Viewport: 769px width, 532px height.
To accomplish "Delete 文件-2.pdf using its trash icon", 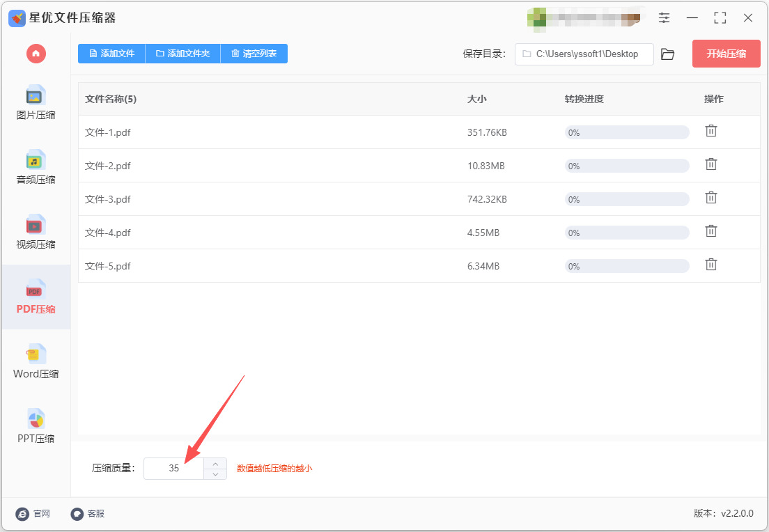I will pyautogui.click(x=711, y=164).
